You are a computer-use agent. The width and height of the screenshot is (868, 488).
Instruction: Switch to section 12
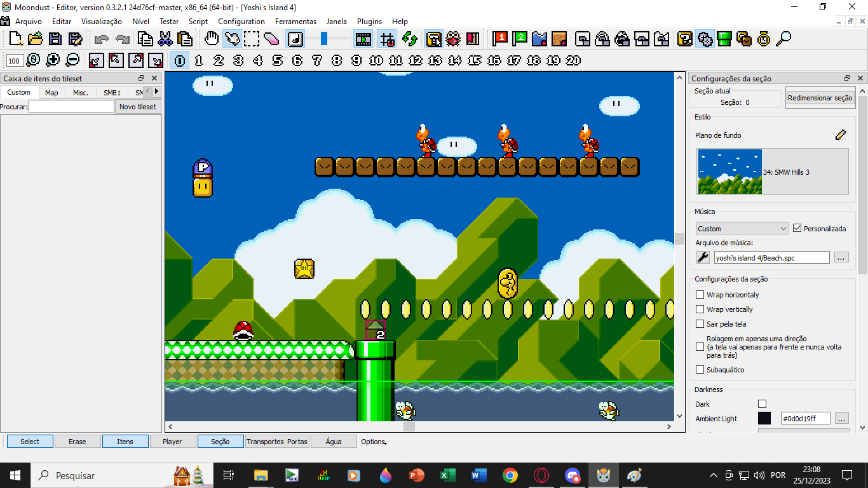point(416,60)
